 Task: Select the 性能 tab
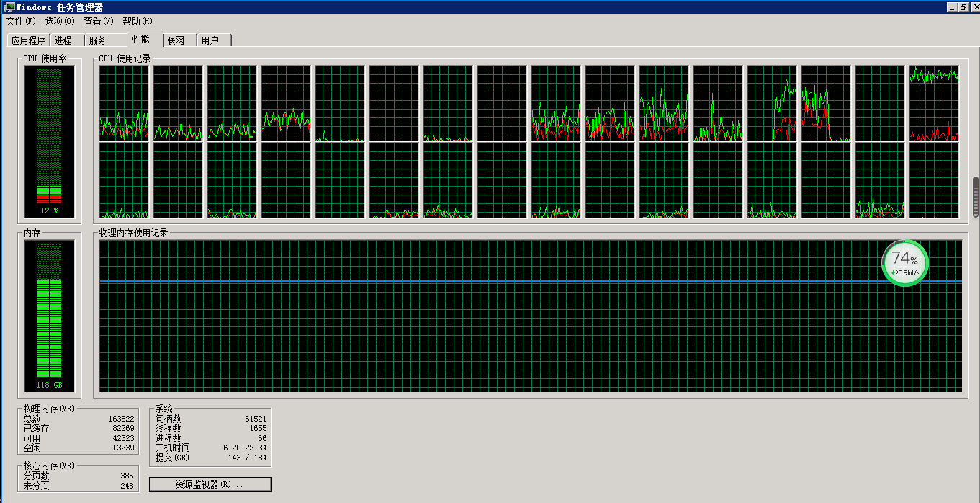[x=141, y=40]
